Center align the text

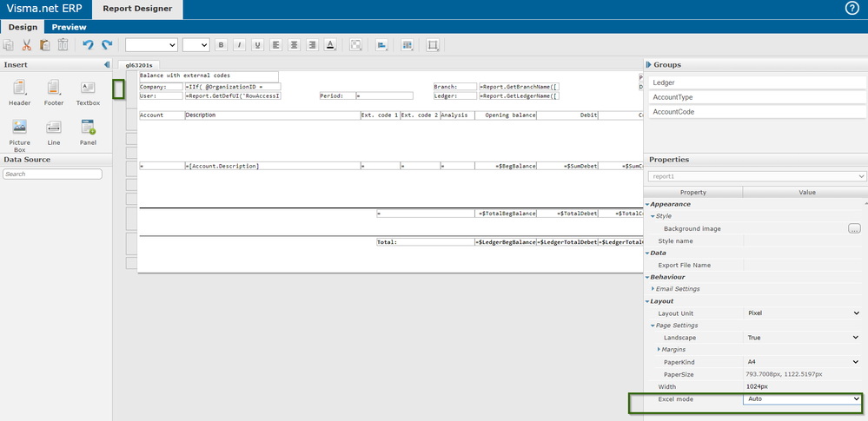click(294, 45)
